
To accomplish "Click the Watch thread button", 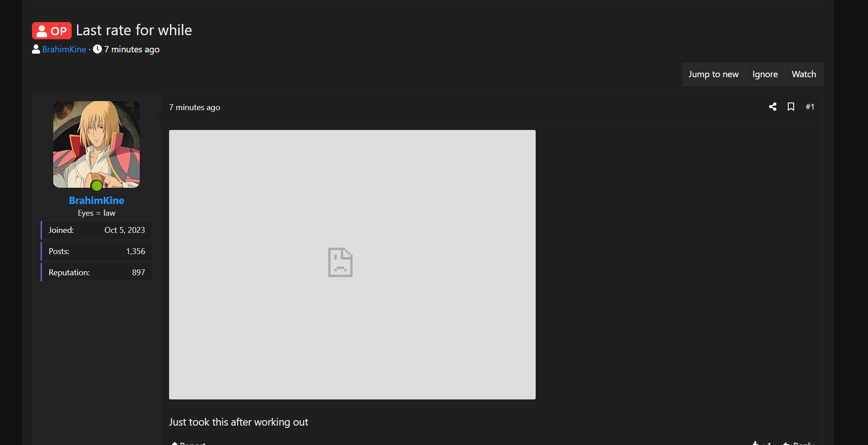I will coord(804,74).
